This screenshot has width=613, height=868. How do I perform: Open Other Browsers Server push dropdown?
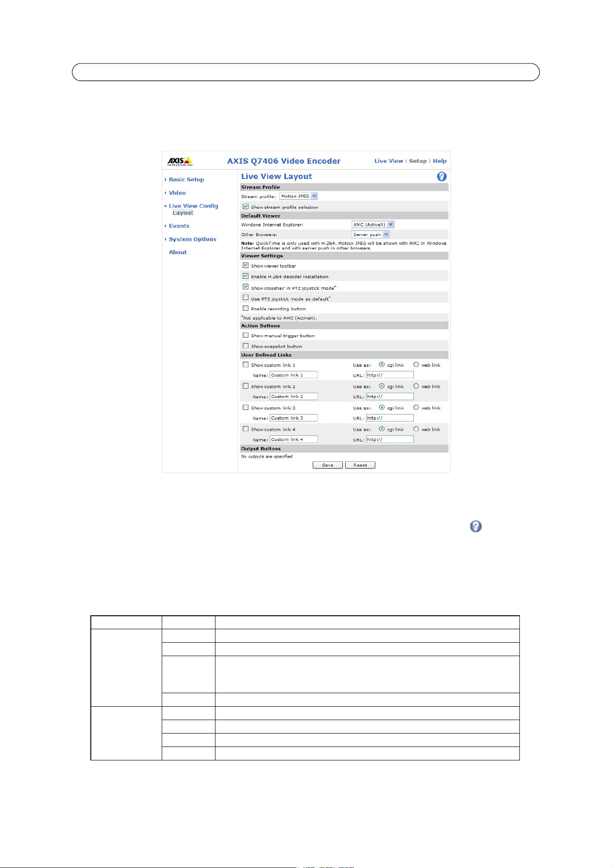click(371, 235)
